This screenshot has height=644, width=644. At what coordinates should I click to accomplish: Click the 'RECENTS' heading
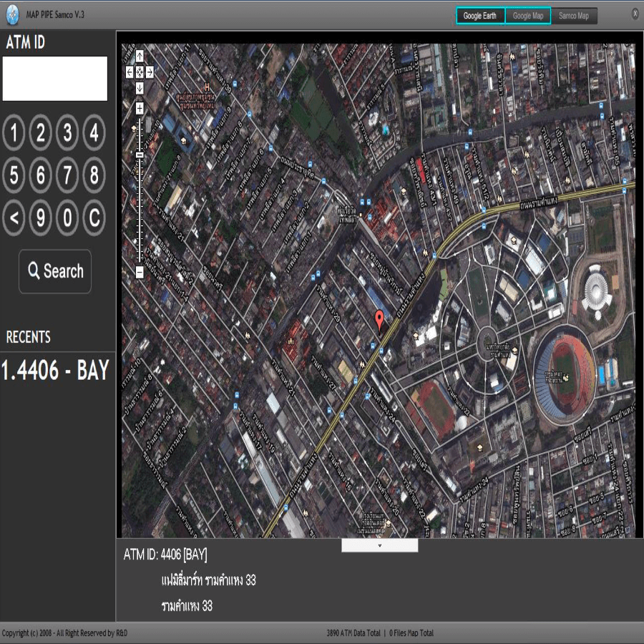click(x=29, y=337)
